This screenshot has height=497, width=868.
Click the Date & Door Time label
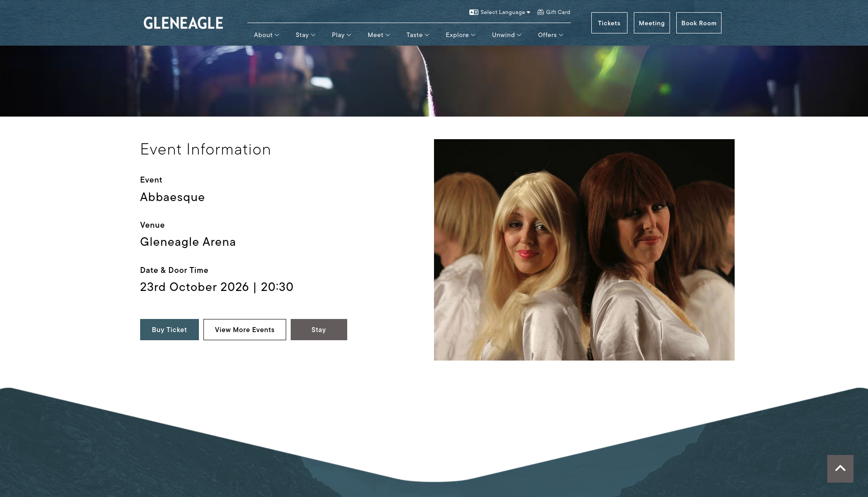click(174, 270)
